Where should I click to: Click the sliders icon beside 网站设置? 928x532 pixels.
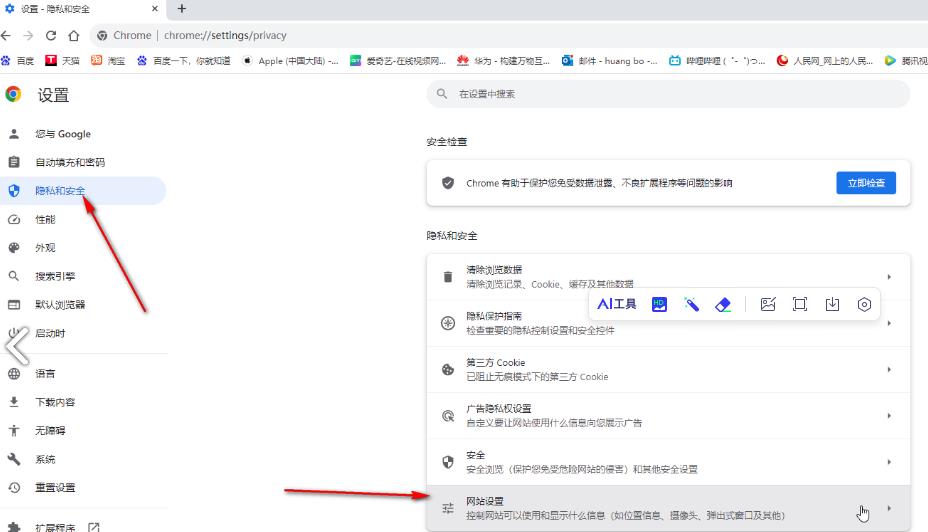[448, 508]
